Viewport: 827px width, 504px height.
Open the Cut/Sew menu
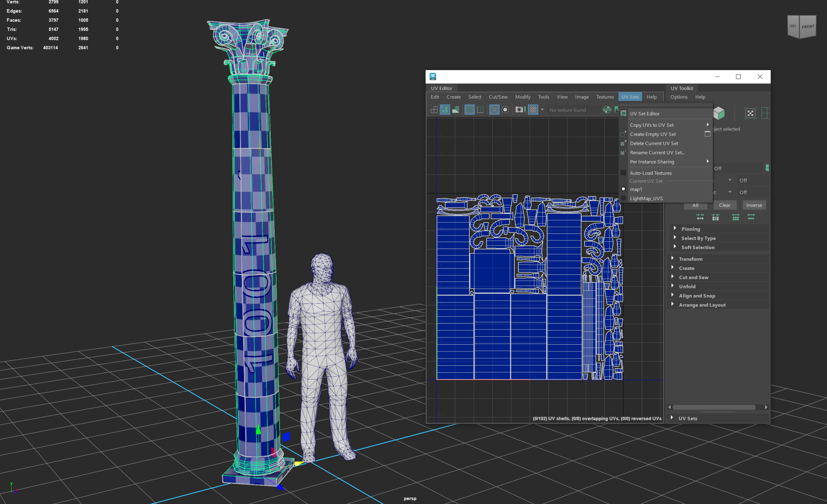click(x=498, y=97)
